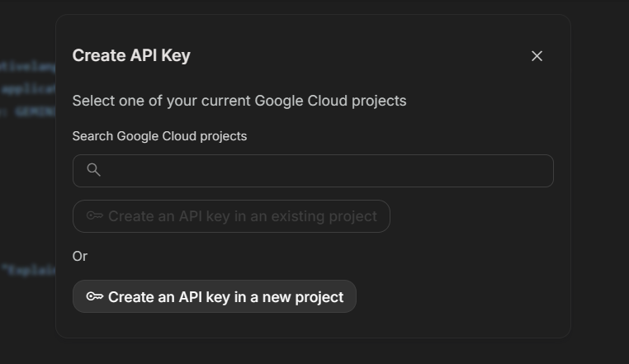Click dark backdrop beneath the dialog

click(313, 351)
